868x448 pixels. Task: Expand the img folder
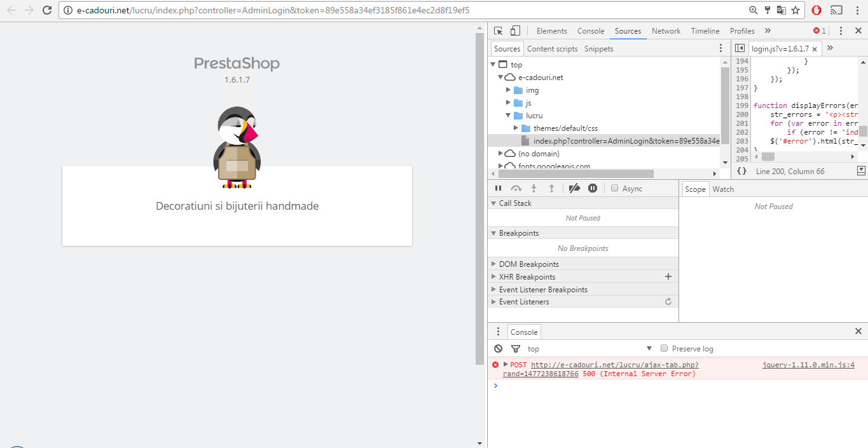click(x=508, y=90)
